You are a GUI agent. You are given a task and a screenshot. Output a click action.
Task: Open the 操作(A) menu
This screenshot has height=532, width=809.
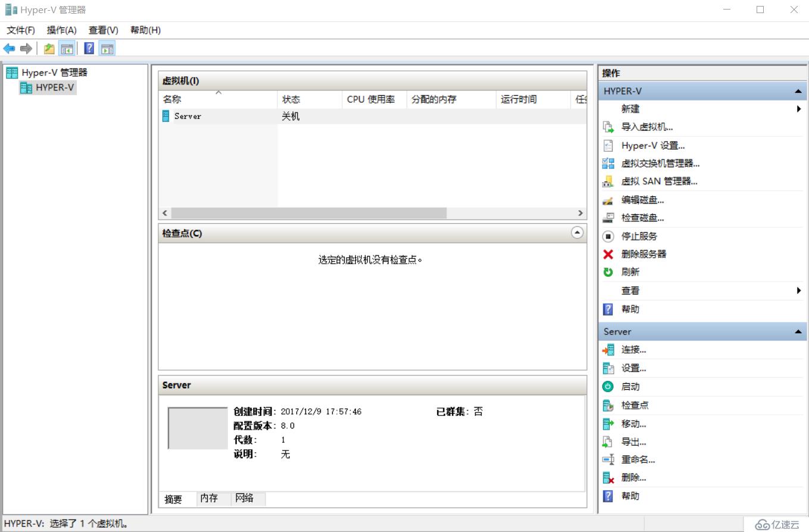[62, 30]
